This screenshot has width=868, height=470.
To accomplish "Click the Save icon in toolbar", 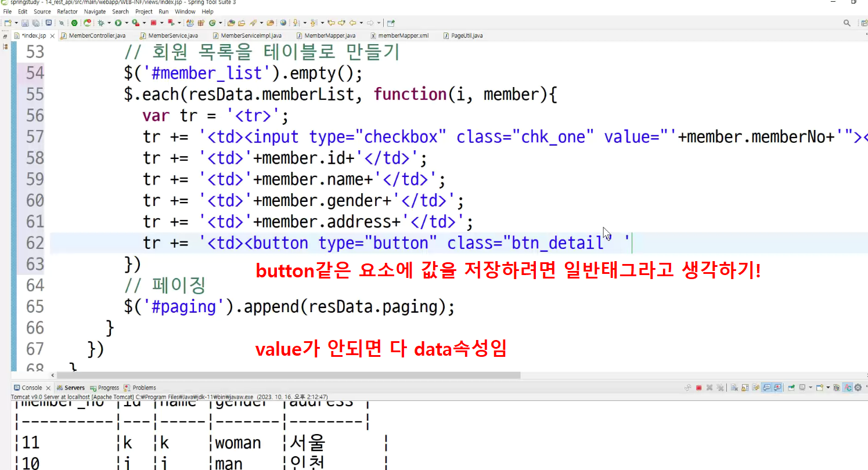I will point(25,23).
